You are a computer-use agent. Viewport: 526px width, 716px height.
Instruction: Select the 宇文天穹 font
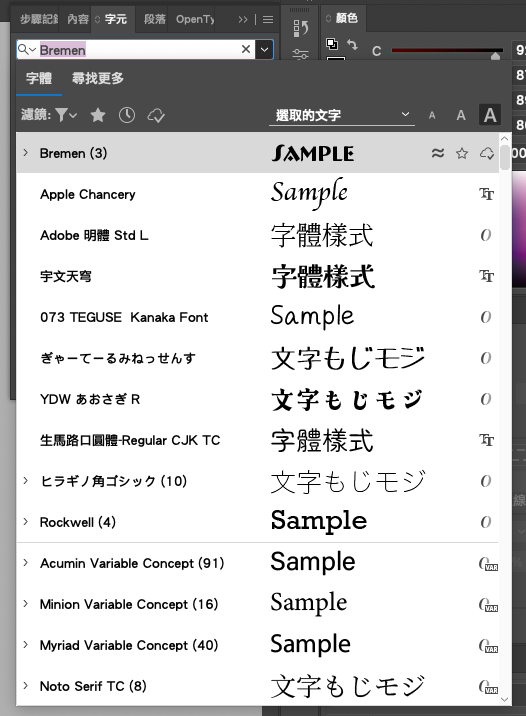[257, 276]
